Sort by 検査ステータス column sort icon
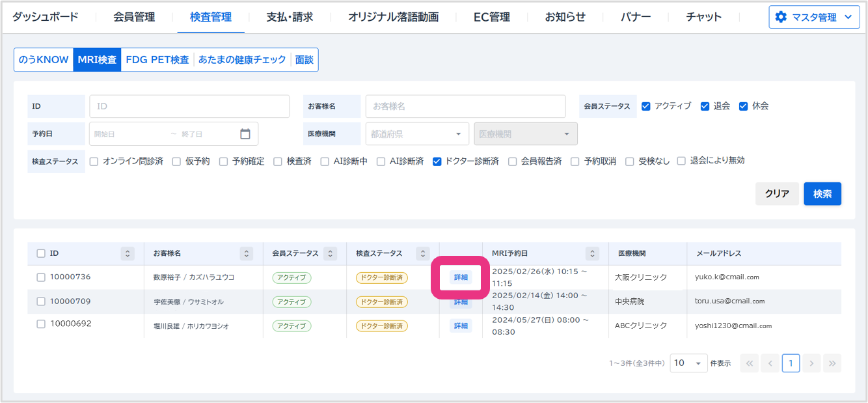The height and width of the screenshot is (403, 868). click(x=423, y=253)
